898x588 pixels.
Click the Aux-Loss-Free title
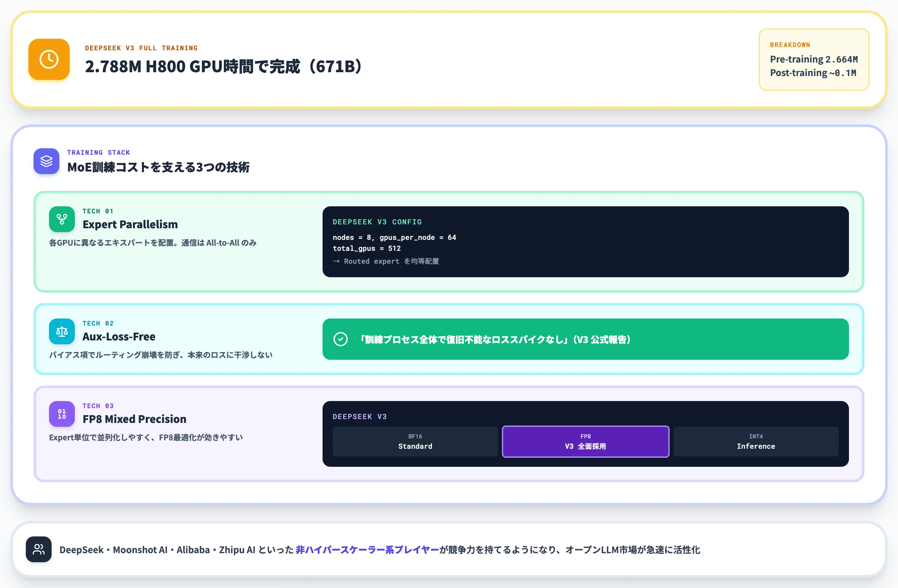pyautogui.click(x=119, y=337)
